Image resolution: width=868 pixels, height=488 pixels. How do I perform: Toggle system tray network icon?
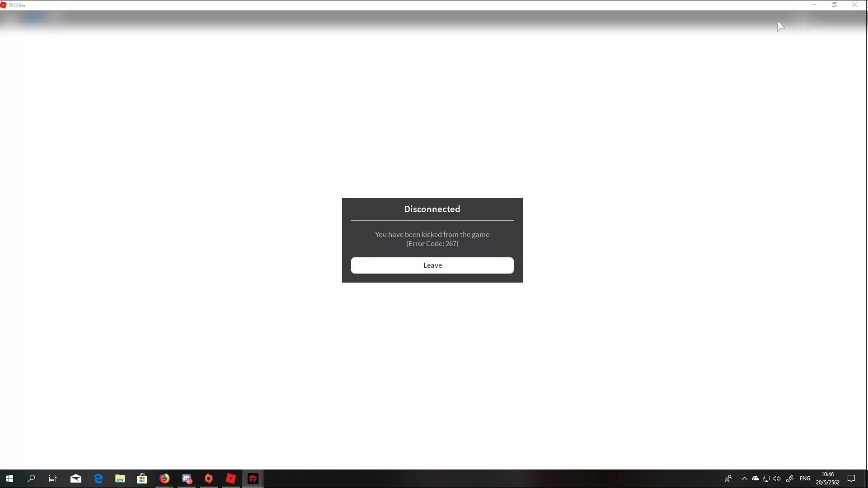tap(765, 479)
